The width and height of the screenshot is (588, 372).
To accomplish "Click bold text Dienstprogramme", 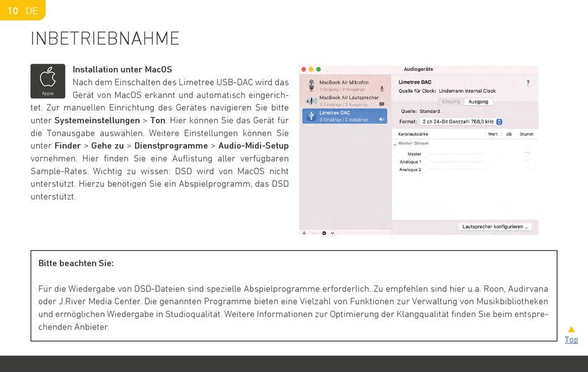I will pos(171,145).
